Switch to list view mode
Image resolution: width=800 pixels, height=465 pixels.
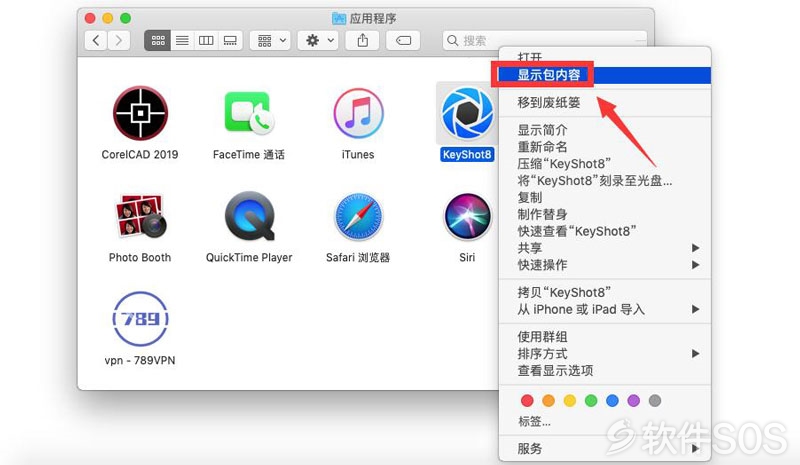pos(182,40)
